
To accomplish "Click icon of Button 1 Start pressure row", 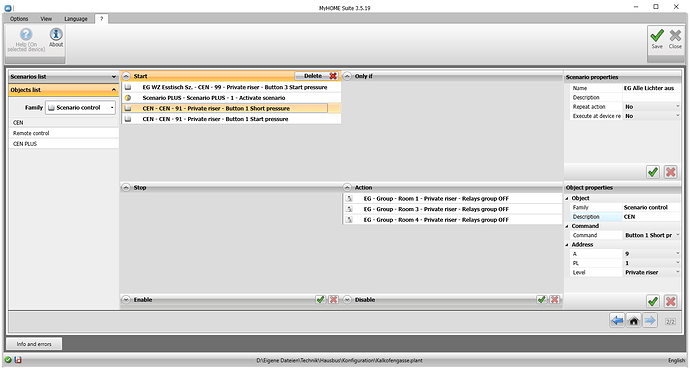I will (128, 119).
